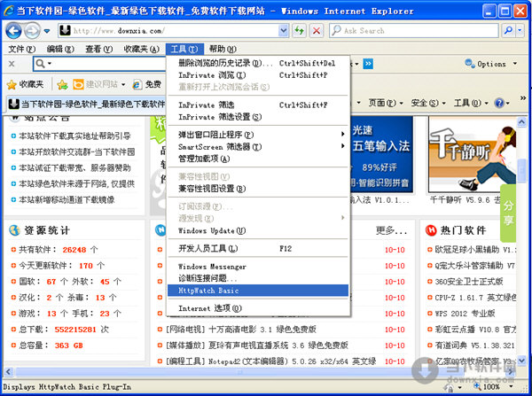Viewport: 532px width, 396px height.
Task: Open the 安全(S) command bar dropdown
Action: 428,103
